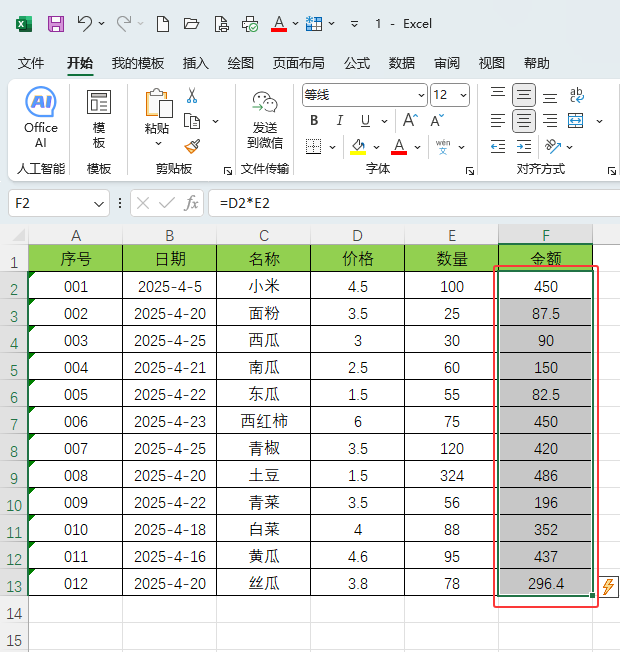Click merge and center icon
The width and height of the screenshot is (620, 652).
(576, 121)
